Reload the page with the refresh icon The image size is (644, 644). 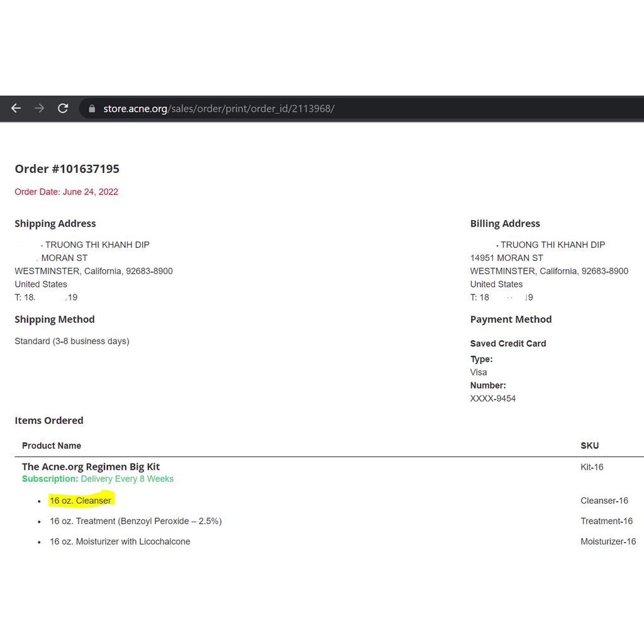(x=63, y=108)
